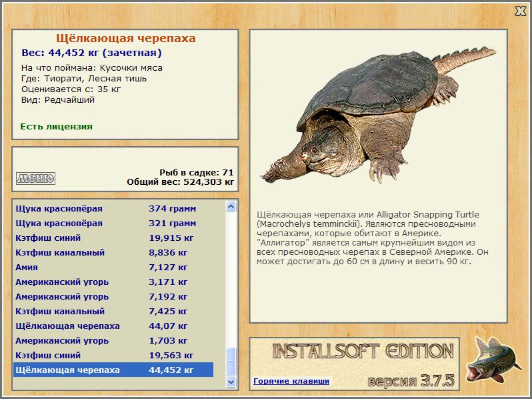The image size is (532, 399).
Task: Close the fish cage window with X
Action: pos(521,11)
